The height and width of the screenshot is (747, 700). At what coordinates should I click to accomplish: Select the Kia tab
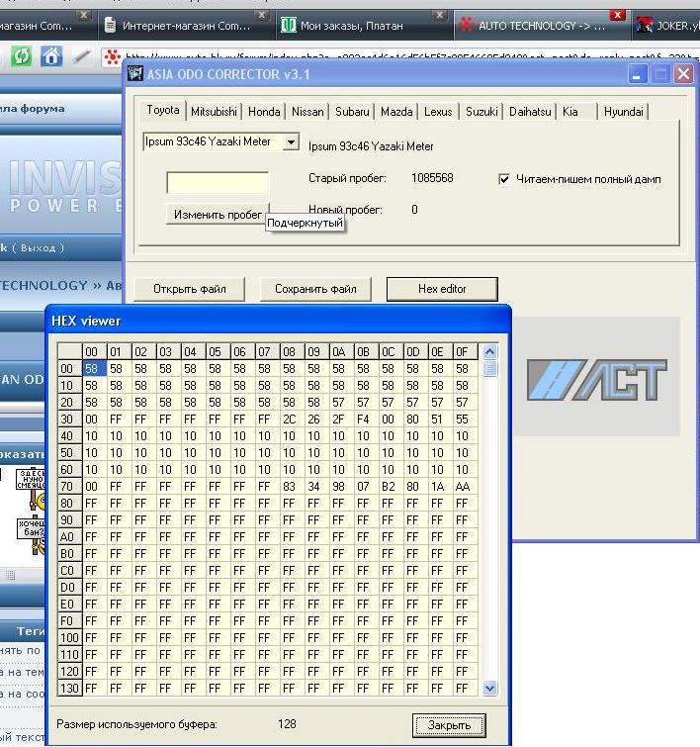576,112
